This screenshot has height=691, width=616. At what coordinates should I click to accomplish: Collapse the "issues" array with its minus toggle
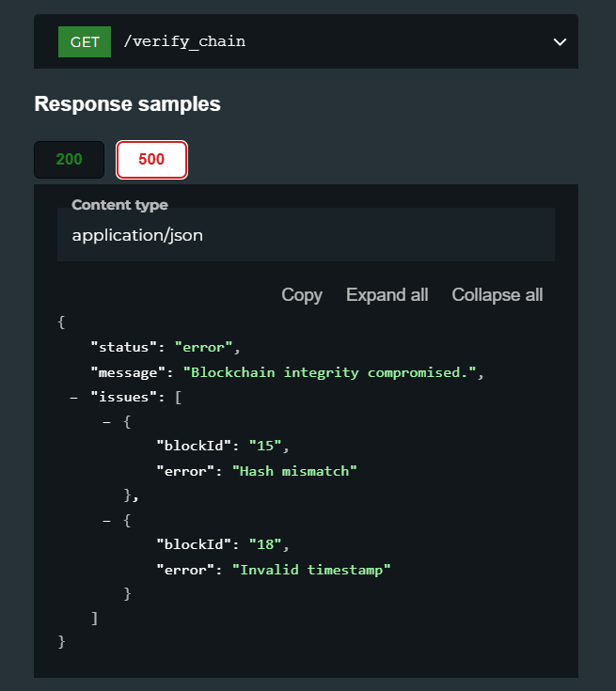pos(74,398)
